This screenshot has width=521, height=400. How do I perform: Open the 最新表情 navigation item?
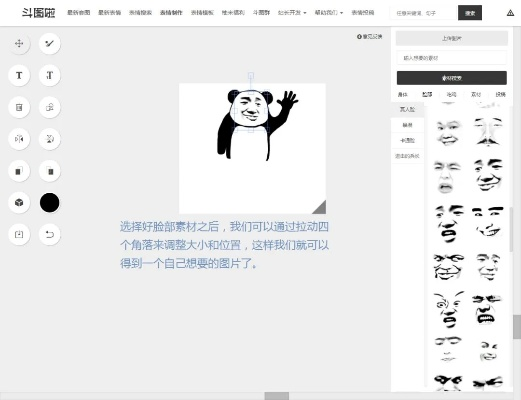pyautogui.click(x=109, y=13)
